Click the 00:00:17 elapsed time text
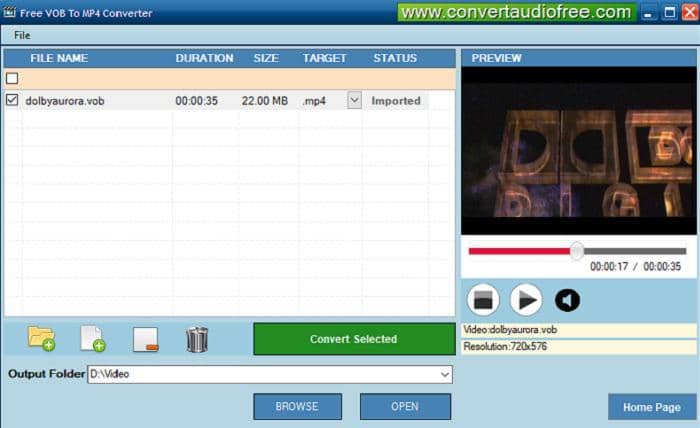The height and width of the screenshot is (428, 700). pyautogui.click(x=609, y=266)
